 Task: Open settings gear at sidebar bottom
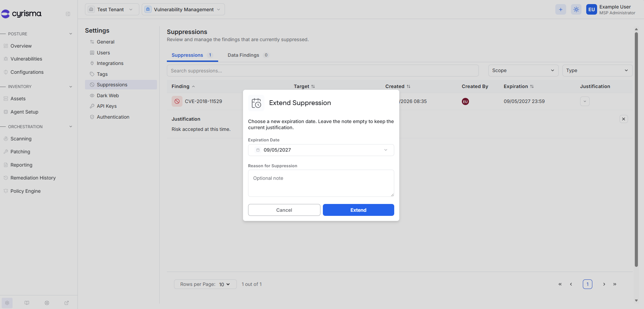[7, 303]
